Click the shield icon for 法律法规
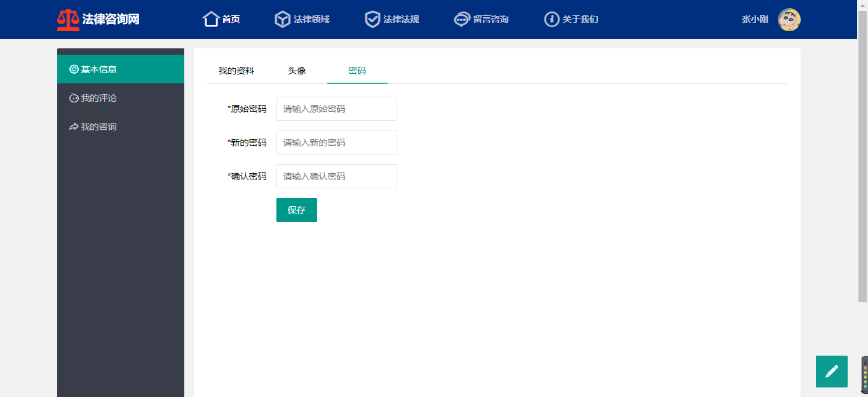868x397 pixels. click(x=372, y=19)
